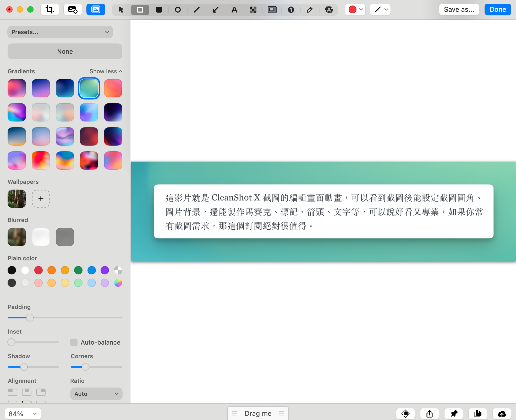Select the Pencil highlighter tool

[310, 10]
